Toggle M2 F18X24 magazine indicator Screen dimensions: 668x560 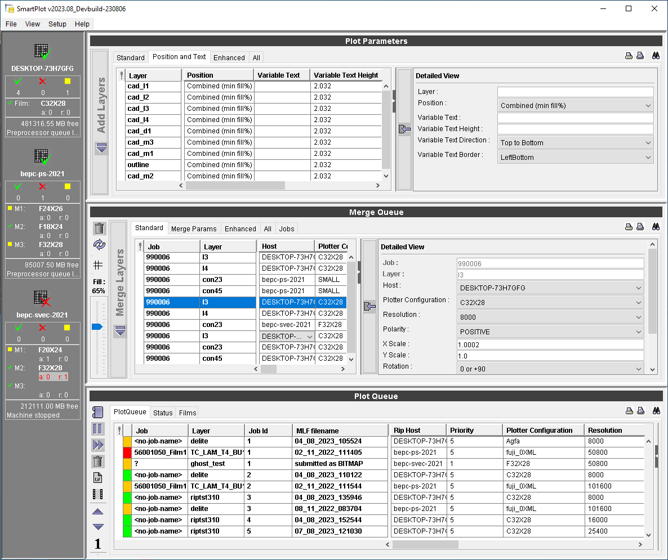(10, 226)
